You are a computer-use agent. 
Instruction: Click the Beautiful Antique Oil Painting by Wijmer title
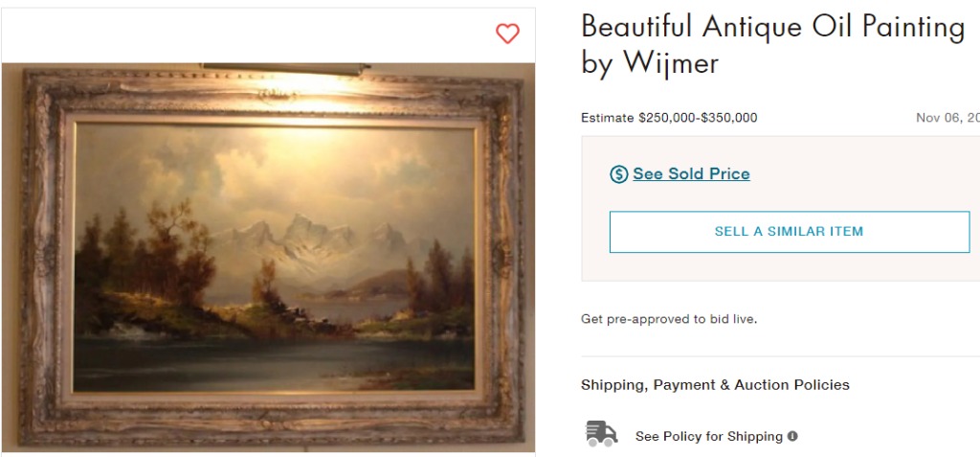pos(773,44)
